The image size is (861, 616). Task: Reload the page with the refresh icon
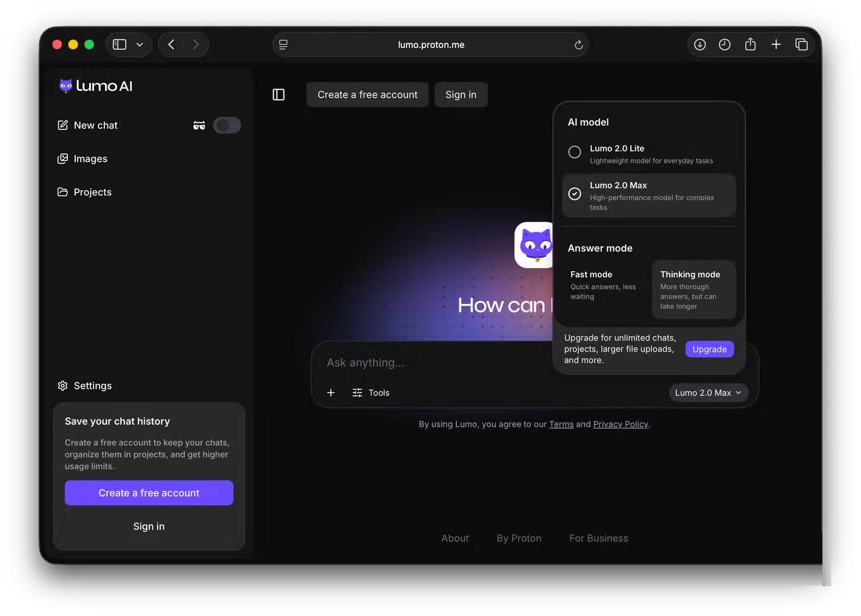click(578, 44)
